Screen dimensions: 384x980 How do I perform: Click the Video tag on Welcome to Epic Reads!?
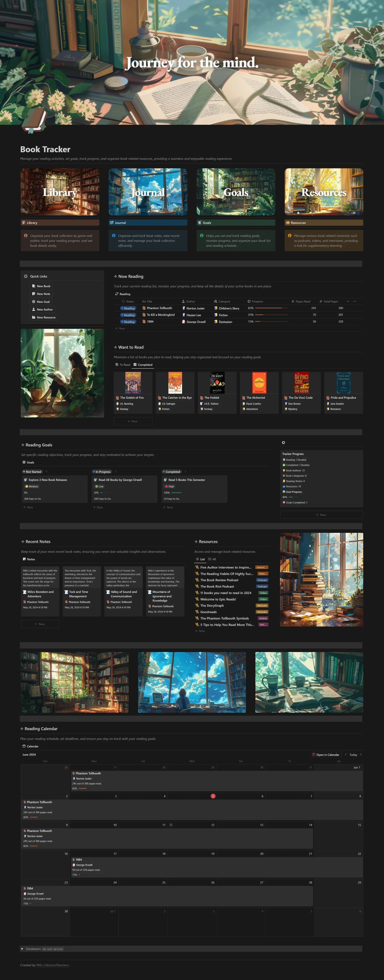coord(263,599)
